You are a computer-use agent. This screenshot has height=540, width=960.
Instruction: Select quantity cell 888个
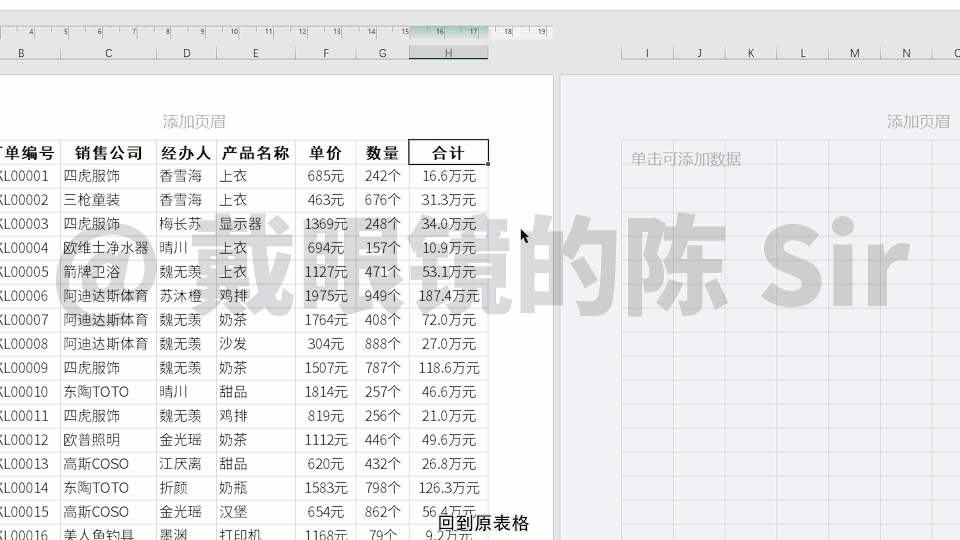click(x=383, y=344)
